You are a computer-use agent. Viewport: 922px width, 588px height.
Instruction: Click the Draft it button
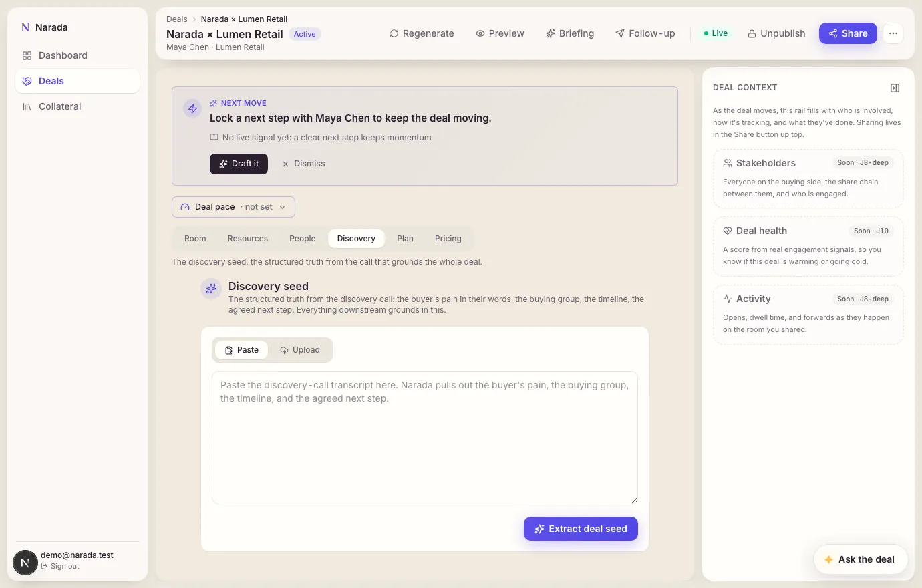pos(239,164)
